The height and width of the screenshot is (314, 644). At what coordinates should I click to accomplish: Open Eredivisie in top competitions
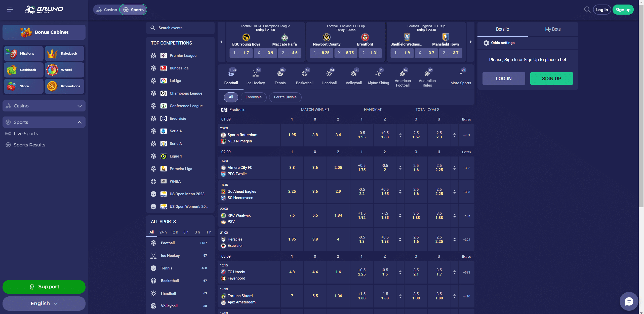[180, 119]
